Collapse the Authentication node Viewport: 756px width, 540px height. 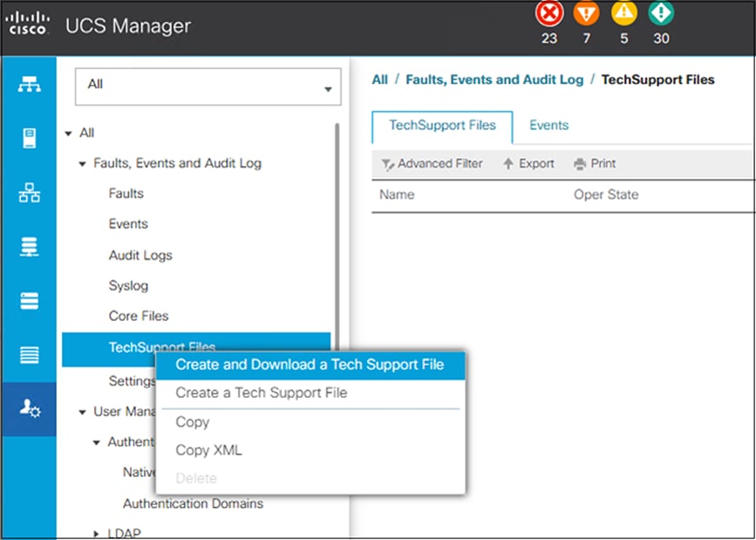pyautogui.click(x=97, y=442)
